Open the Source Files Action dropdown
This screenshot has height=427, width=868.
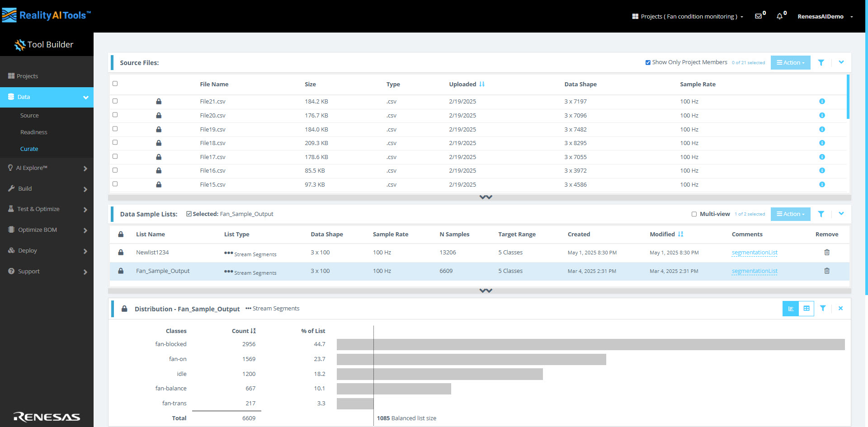click(x=790, y=63)
